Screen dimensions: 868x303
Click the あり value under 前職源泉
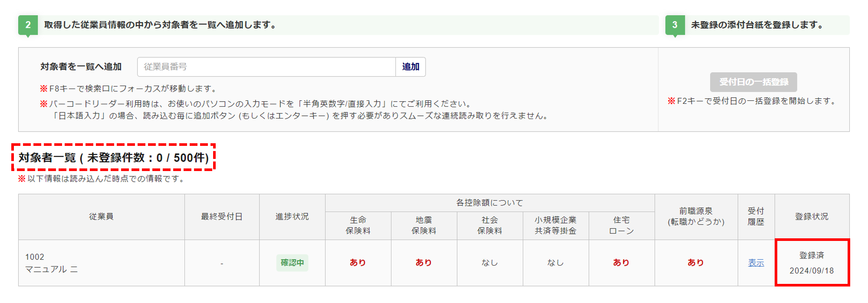coord(696,263)
